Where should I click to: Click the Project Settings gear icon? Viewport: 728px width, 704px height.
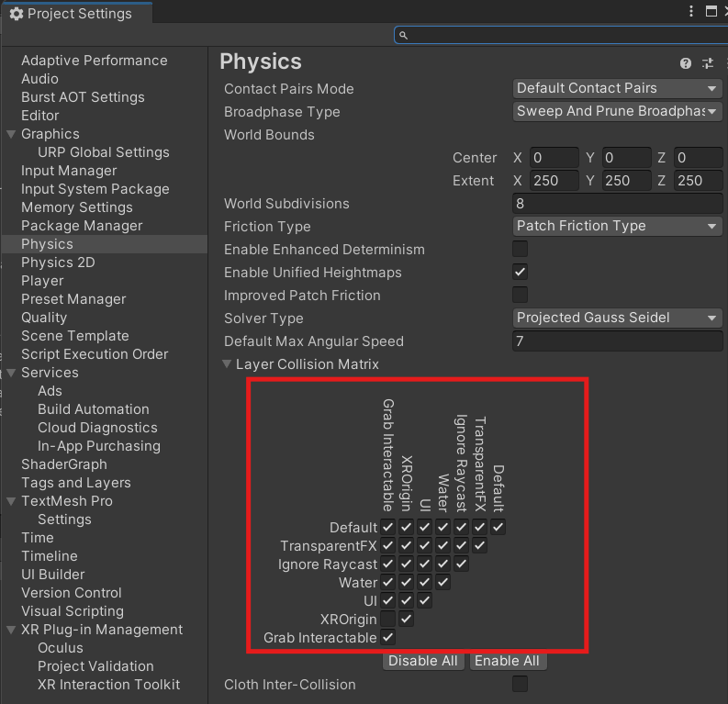coord(17,14)
